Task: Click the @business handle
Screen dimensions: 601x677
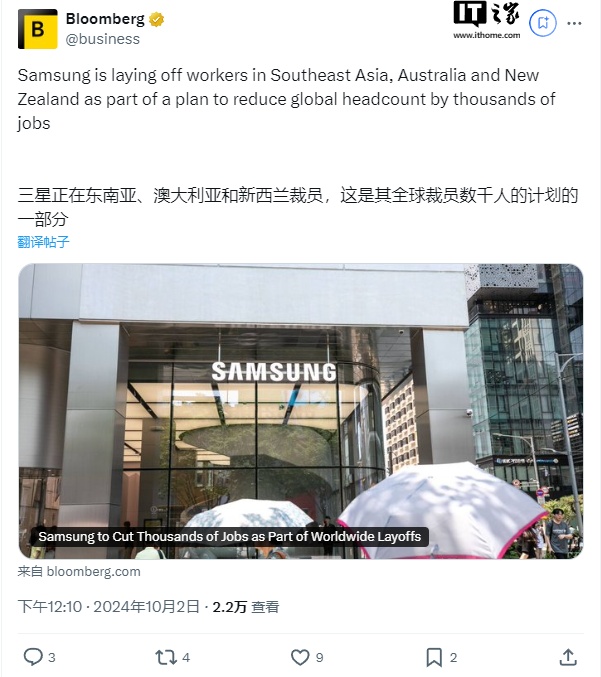Action: pos(103,39)
